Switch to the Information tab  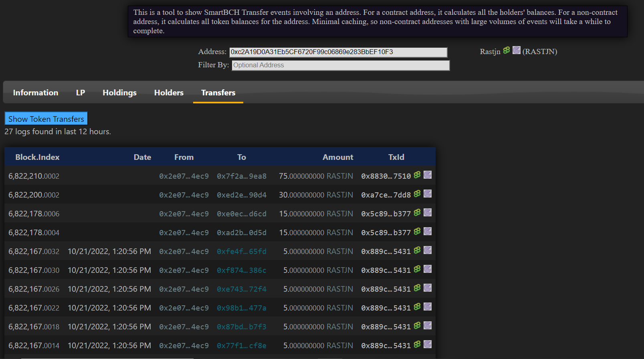(x=36, y=93)
